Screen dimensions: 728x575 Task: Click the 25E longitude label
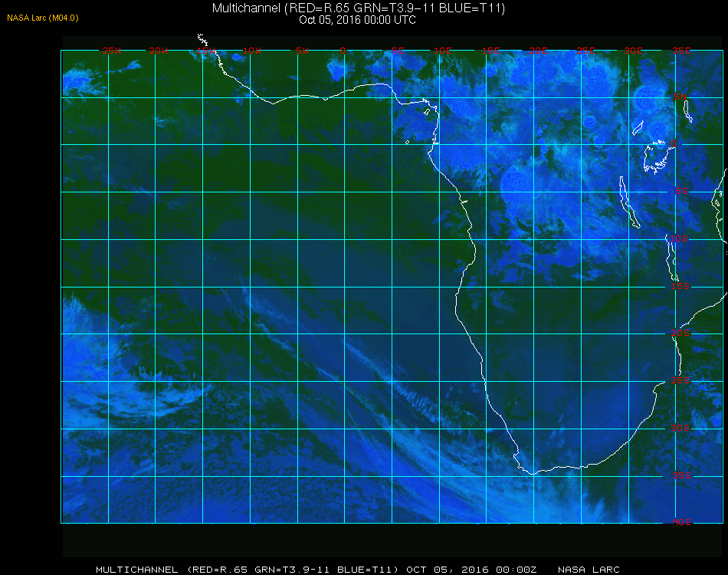coord(585,51)
